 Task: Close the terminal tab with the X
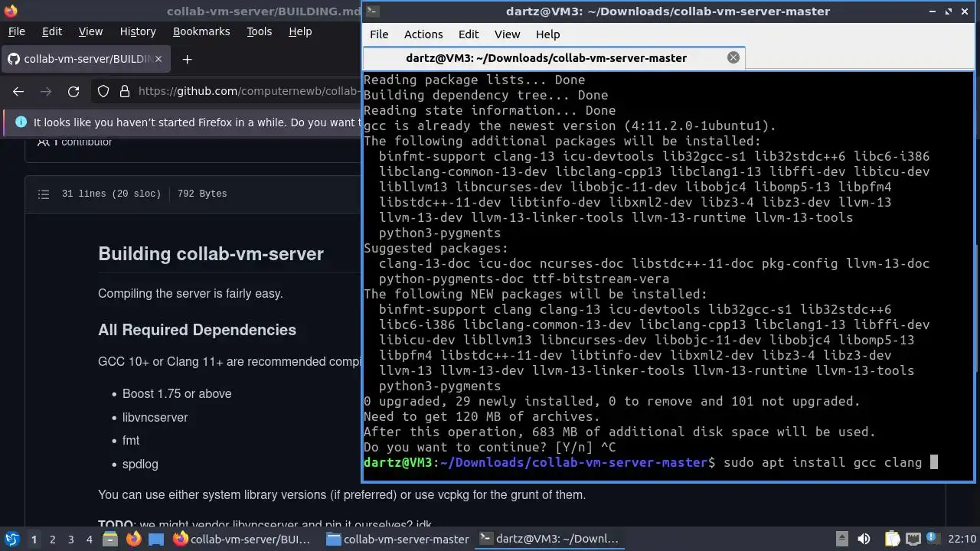tap(733, 57)
